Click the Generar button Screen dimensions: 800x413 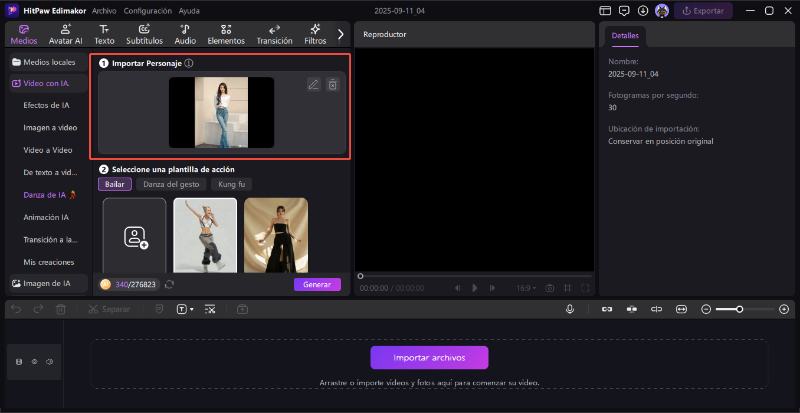tap(317, 284)
